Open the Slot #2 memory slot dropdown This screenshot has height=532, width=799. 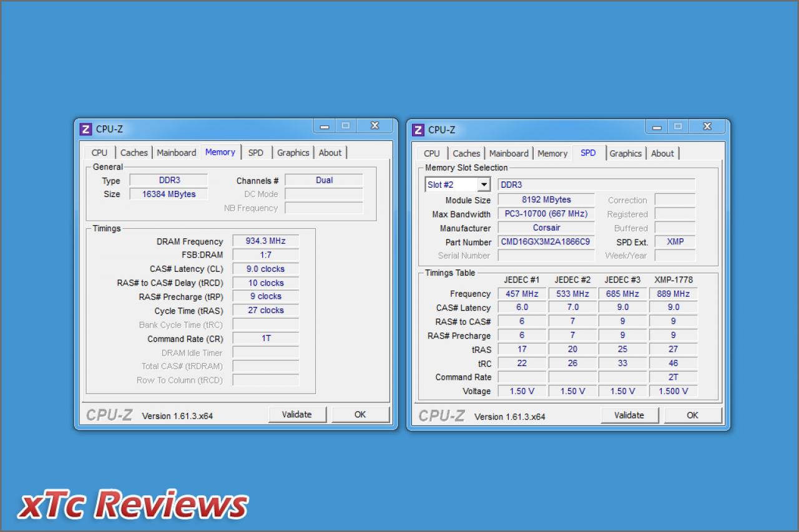point(484,185)
